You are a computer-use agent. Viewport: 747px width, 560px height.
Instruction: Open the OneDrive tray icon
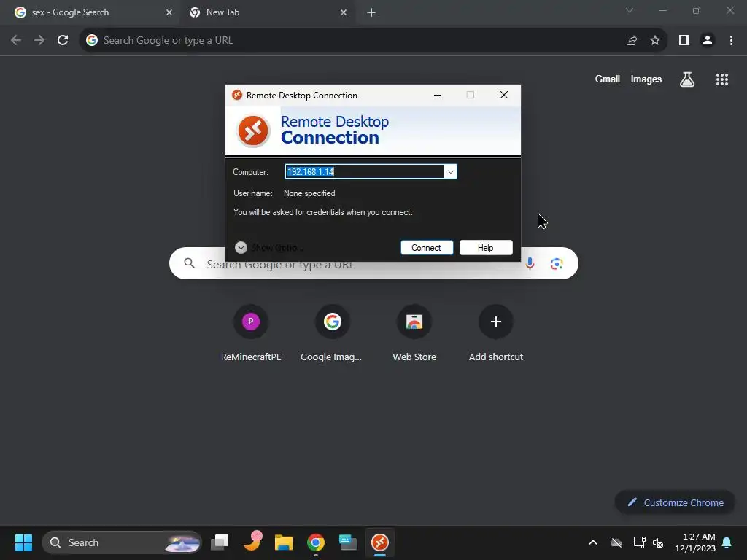point(616,542)
